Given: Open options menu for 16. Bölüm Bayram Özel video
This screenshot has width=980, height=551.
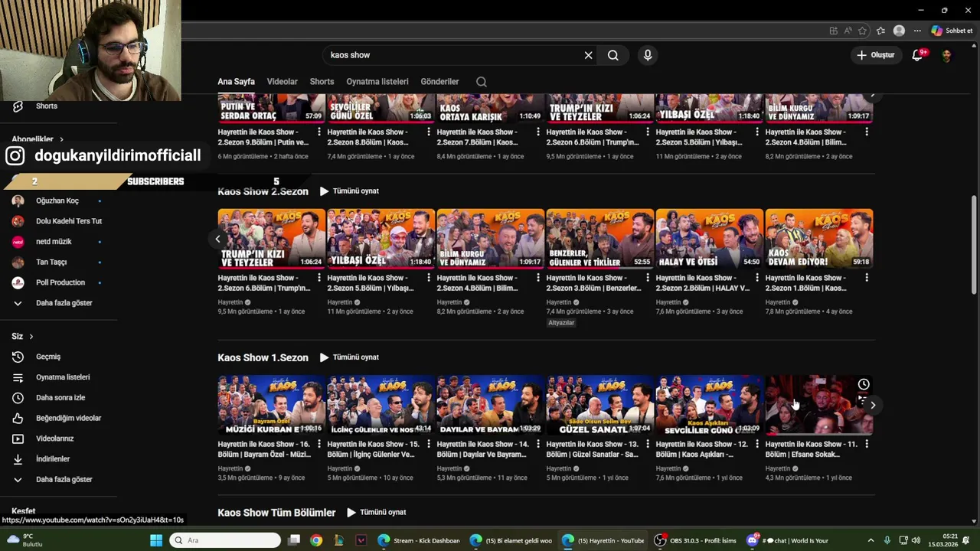Looking at the screenshot, I should point(319,444).
